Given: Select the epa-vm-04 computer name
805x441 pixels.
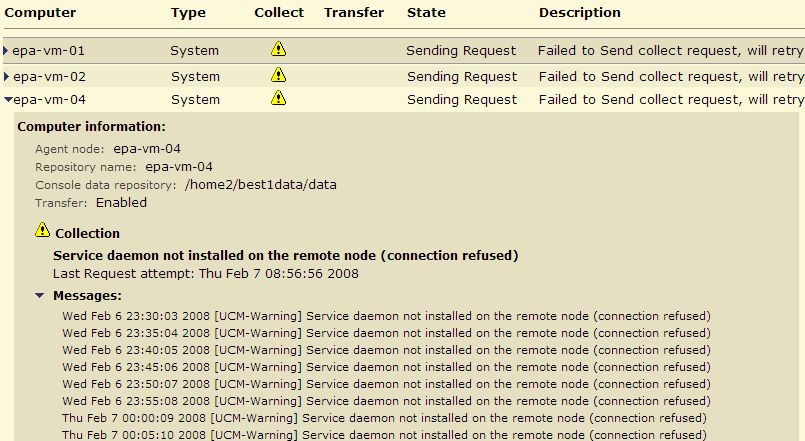Looking at the screenshot, I should point(49,100).
